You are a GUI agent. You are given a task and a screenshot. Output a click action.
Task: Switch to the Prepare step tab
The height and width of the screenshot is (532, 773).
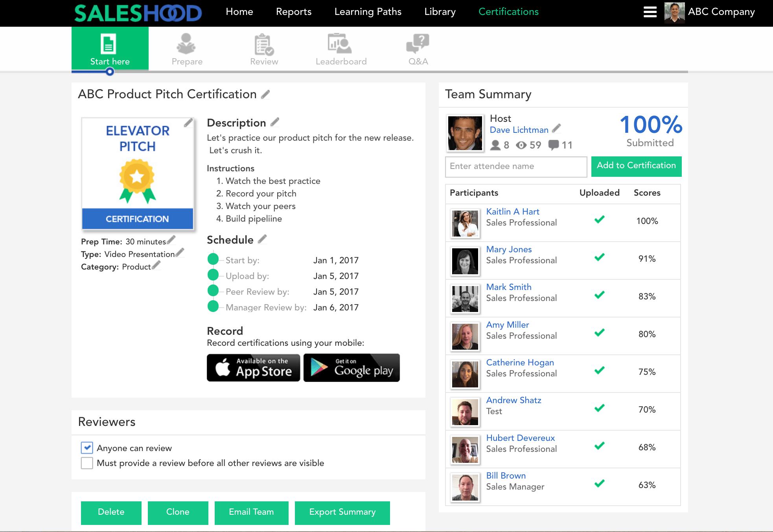tap(187, 50)
